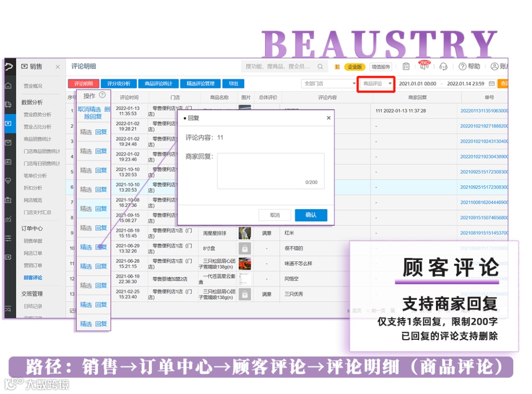Click the calendar icon in the date range

491,83
